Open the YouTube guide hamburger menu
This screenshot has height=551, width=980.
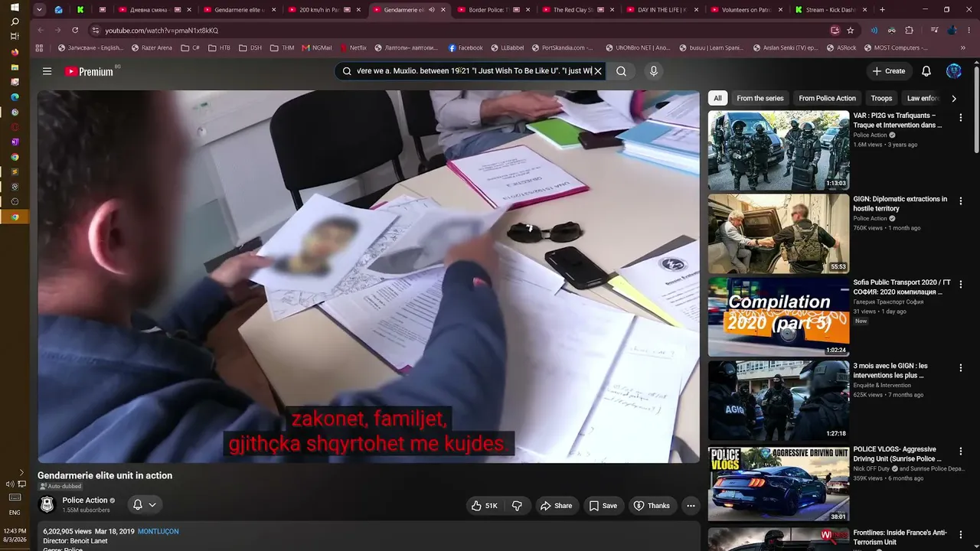(x=47, y=71)
